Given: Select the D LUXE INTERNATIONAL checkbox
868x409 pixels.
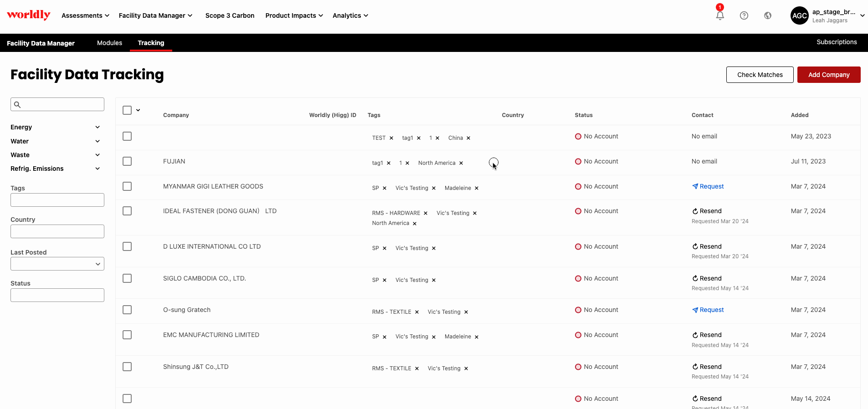Looking at the screenshot, I should tap(127, 246).
